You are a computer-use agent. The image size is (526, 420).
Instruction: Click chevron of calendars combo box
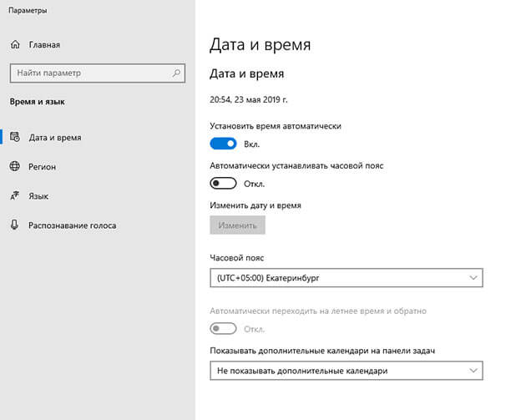(473, 371)
